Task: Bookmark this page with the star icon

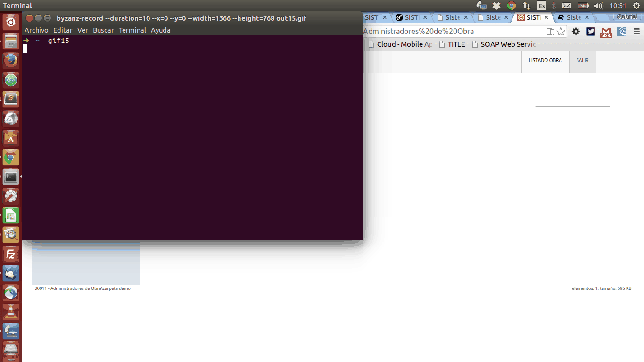Action: [561, 32]
